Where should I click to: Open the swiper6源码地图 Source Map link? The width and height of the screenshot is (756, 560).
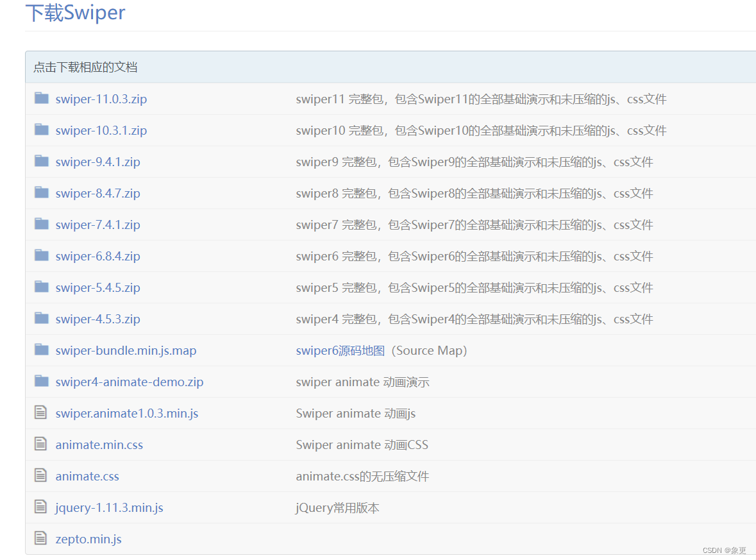[x=340, y=351]
